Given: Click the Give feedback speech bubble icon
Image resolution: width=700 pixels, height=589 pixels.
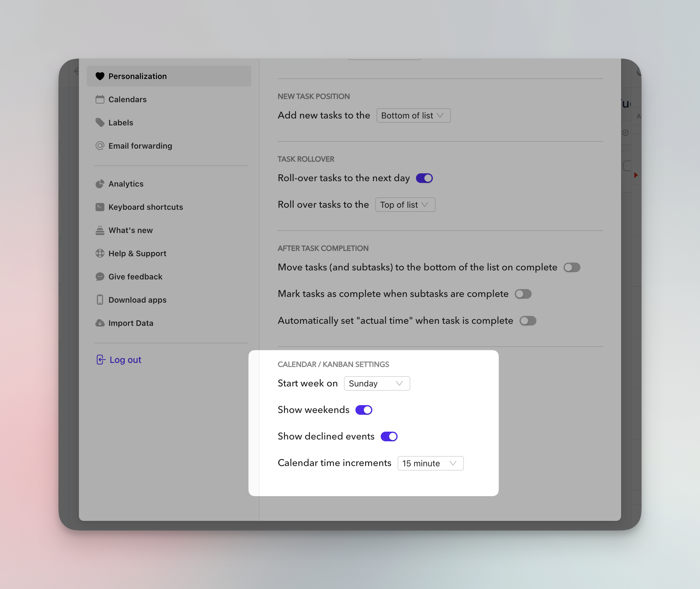Looking at the screenshot, I should click(x=100, y=277).
